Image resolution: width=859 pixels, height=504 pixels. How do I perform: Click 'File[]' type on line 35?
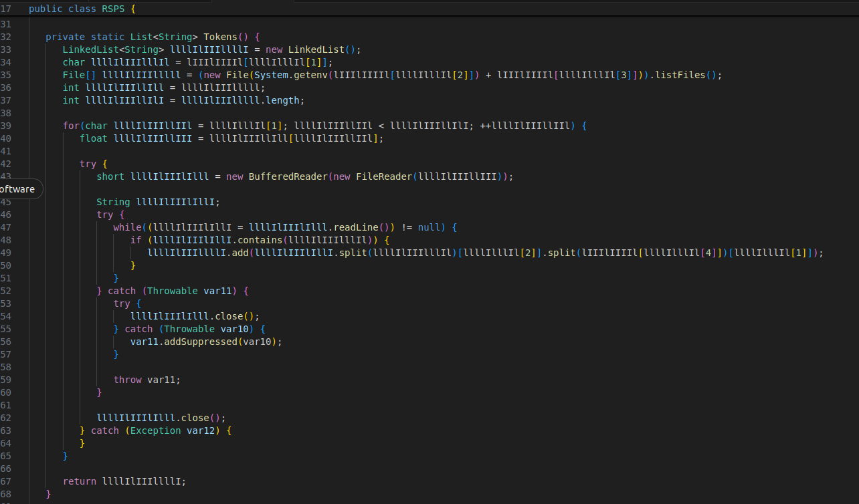[80, 75]
